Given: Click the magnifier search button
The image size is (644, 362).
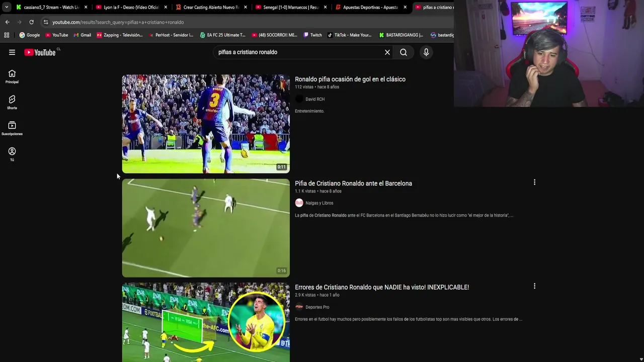Looking at the screenshot, I should click(x=404, y=52).
